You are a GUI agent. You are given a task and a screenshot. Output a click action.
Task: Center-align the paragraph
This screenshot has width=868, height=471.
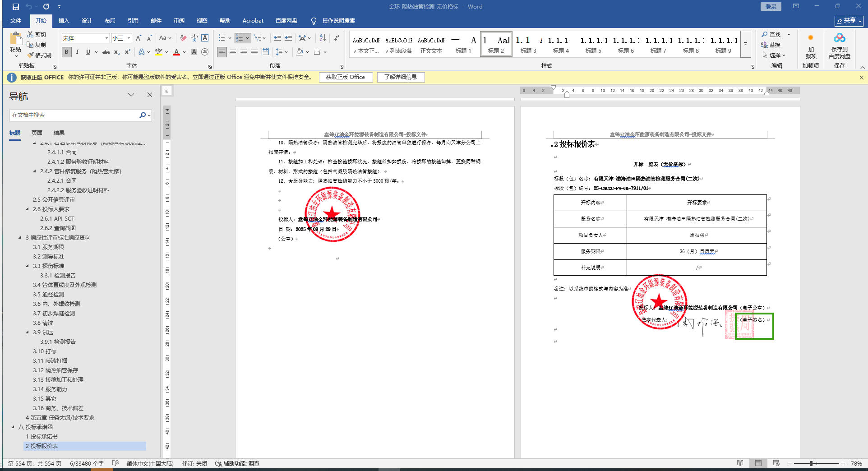(x=233, y=52)
